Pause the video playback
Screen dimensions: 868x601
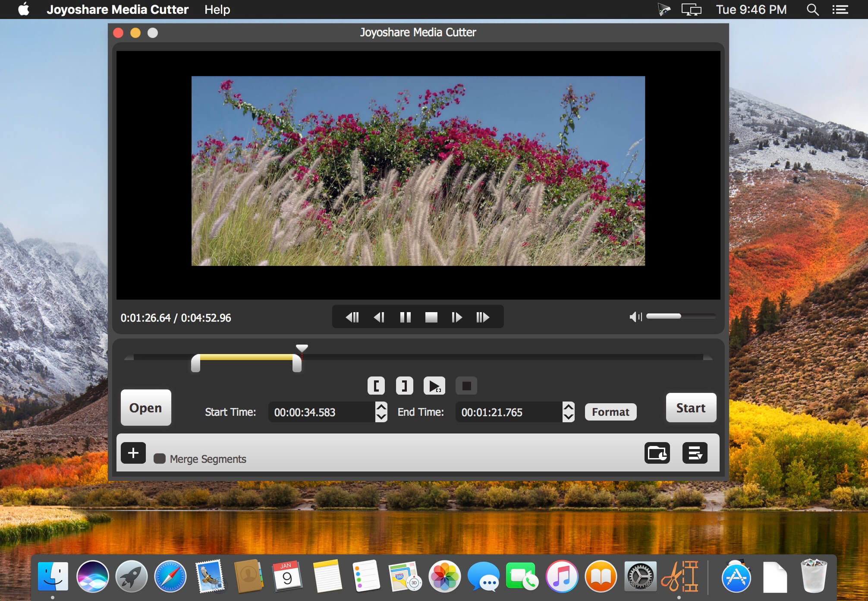click(405, 317)
